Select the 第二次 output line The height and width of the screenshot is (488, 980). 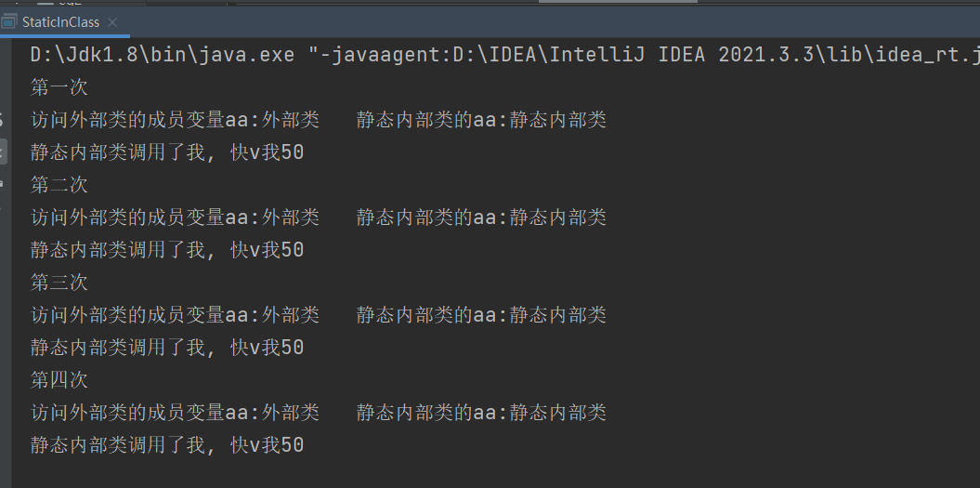coord(59,185)
